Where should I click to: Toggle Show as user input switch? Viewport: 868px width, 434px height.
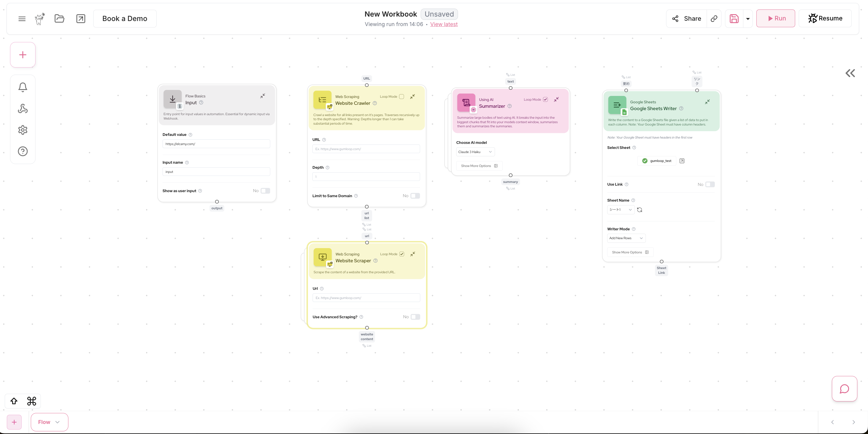click(x=265, y=191)
